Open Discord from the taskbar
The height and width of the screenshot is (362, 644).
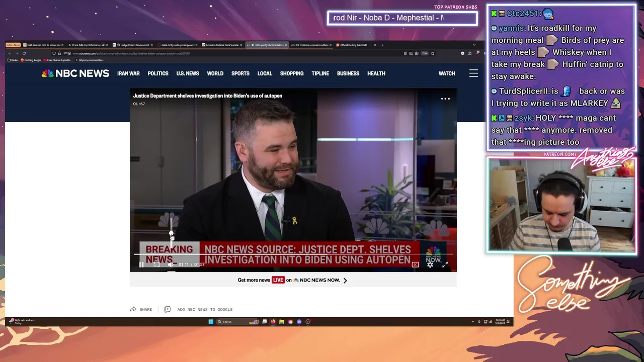point(299,322)
